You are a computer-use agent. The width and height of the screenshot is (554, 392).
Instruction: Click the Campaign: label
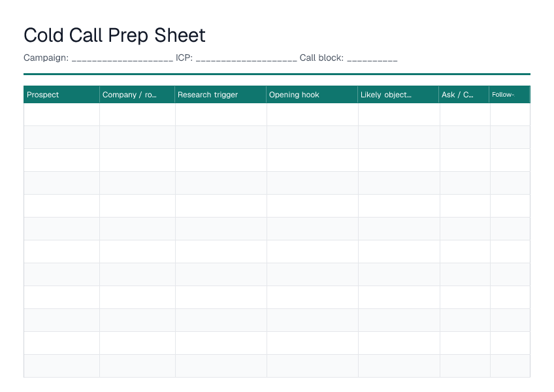pos(46,58)
